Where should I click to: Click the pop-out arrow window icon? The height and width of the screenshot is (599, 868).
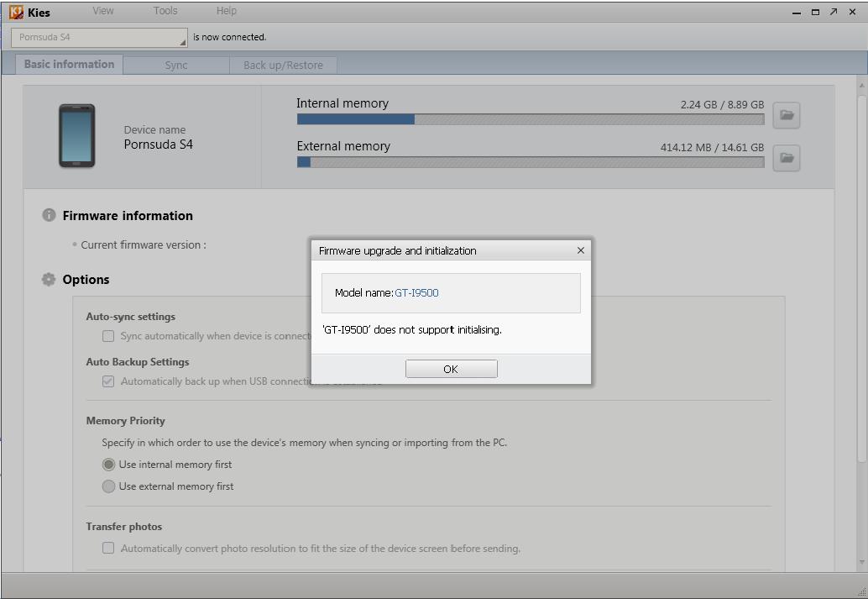(x=834, y=12)
